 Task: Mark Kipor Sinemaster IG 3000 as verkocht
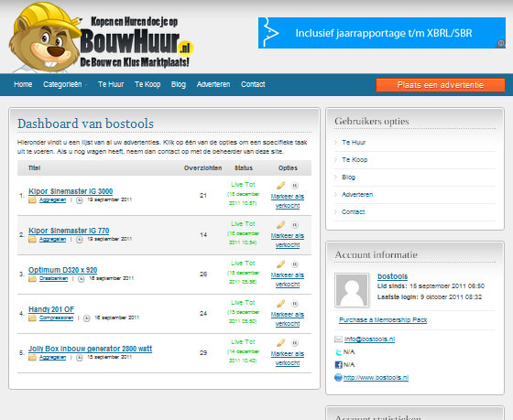[288, 201]
